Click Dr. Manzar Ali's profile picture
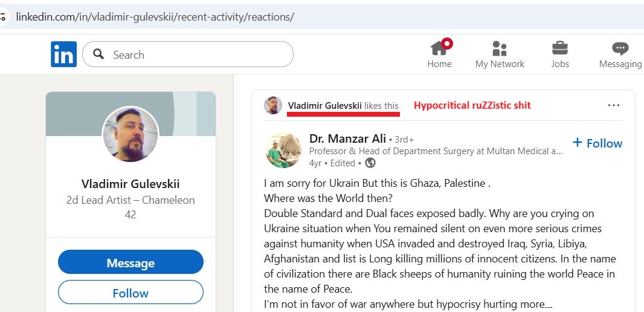Screen dimensions: 644x312 (283, 149)
